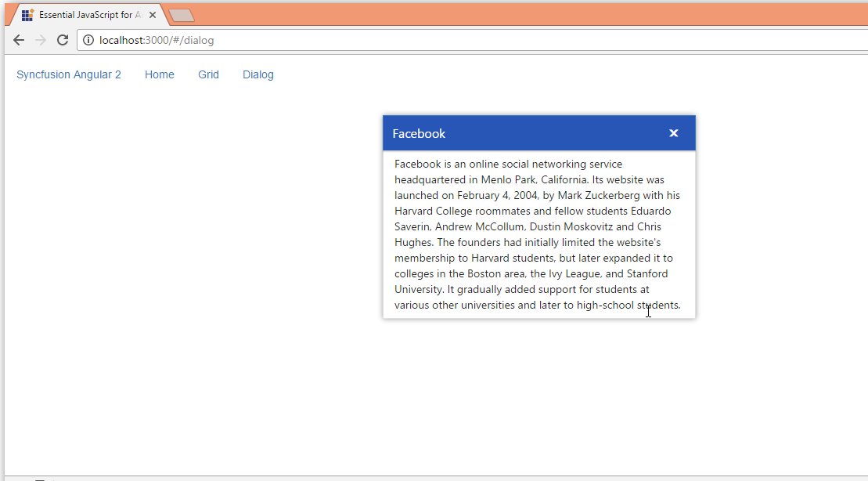The width and height of the screenshot is (868, 481).
Task: Click text 'Facebook is an online social networking service'
Action: (508, 164)
